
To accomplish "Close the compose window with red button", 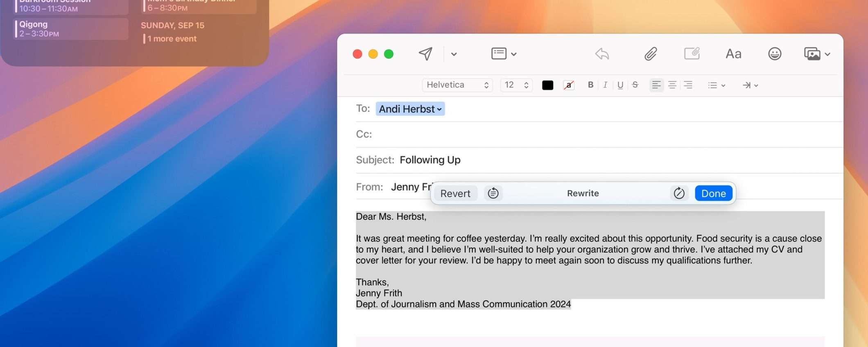I will 357,54.
